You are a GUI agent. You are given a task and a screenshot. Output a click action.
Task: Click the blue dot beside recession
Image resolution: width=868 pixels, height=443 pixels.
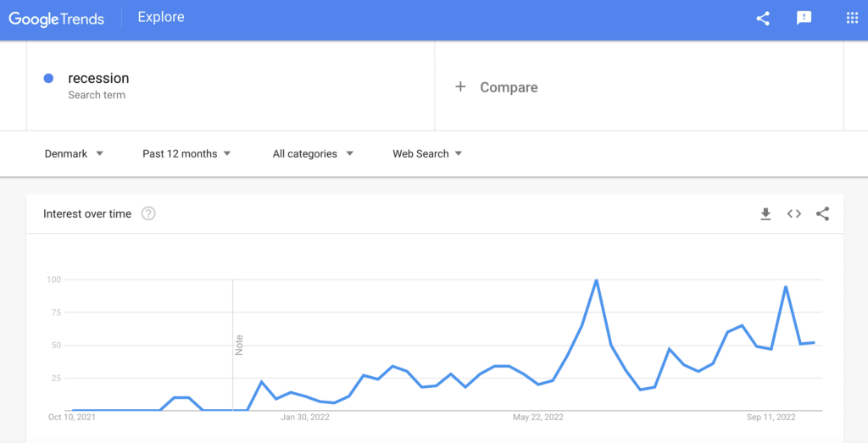pyautogui.click(x=48, y=79)
